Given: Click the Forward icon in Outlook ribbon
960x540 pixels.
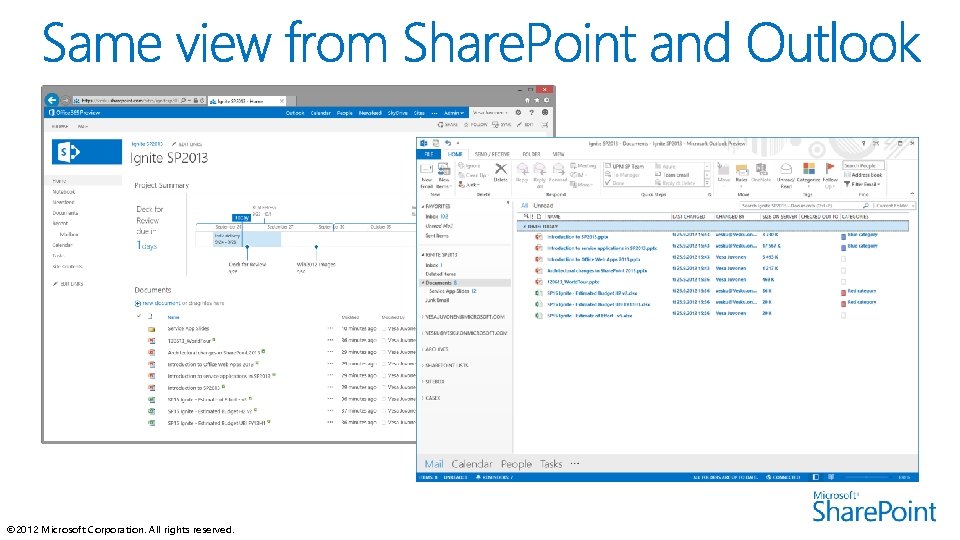Looking at the screenshot, I should coord(557,169).
